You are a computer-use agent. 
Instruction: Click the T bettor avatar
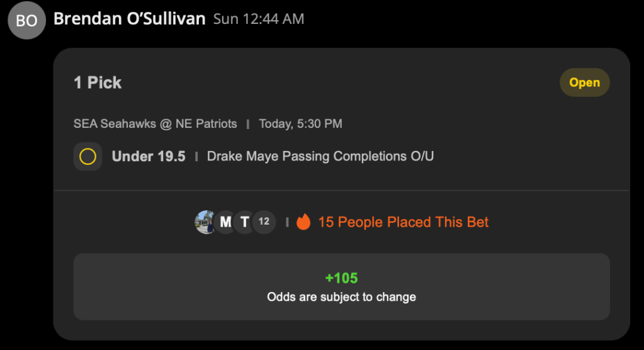coord(245,222)
